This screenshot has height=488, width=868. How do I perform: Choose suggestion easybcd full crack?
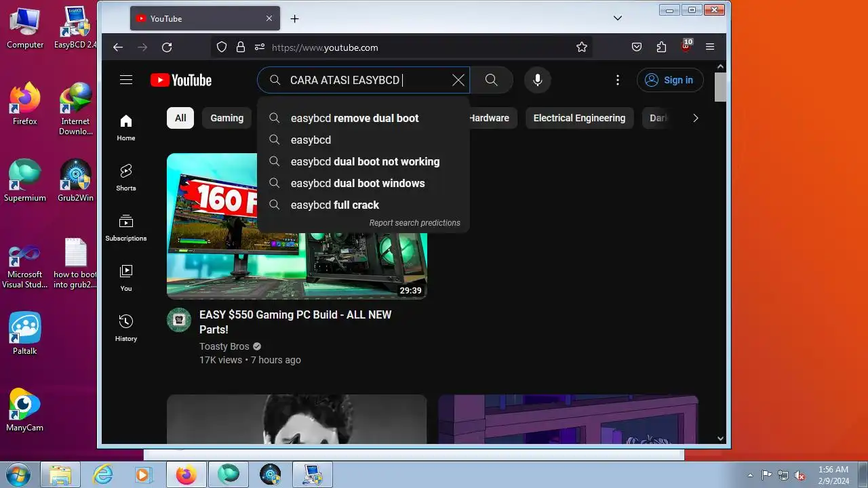point(363,205)
